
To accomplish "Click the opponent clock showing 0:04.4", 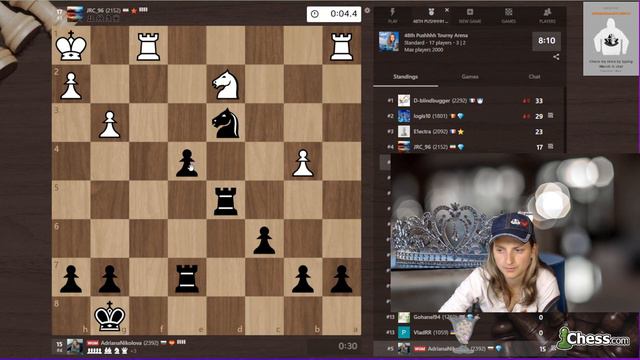I will pyautogui.click(x=333, y=14).
